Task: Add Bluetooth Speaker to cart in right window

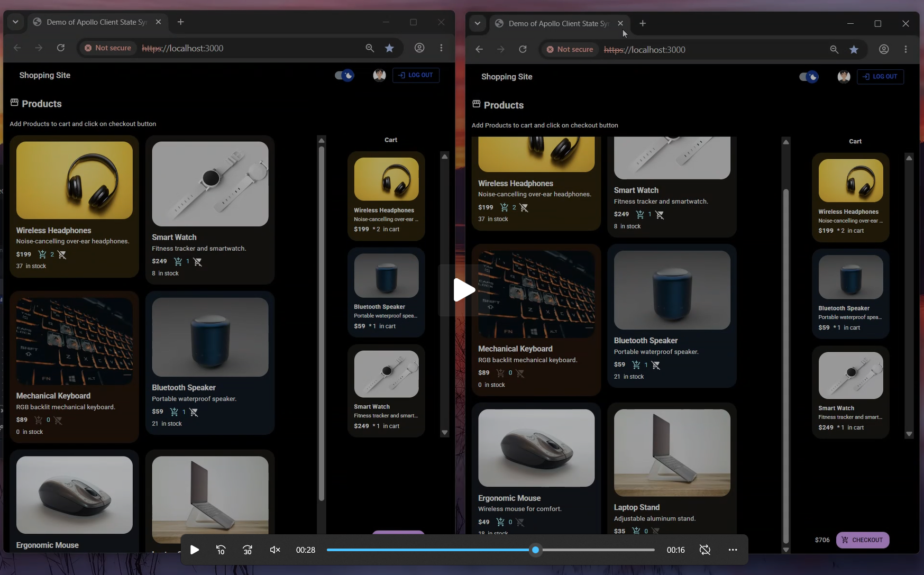Action: coord(636,364)
